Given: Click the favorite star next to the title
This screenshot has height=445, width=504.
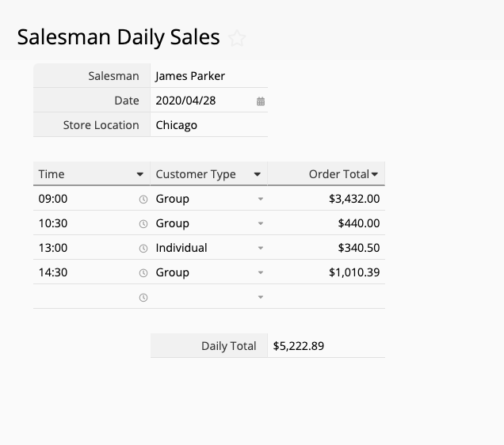Looking at the screenshot, I should coord(237,38).
